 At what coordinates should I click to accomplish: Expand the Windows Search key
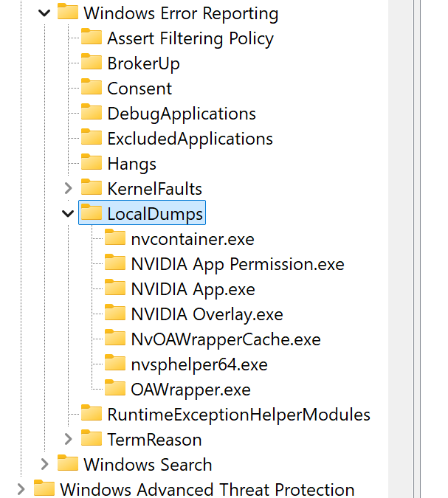44,464
